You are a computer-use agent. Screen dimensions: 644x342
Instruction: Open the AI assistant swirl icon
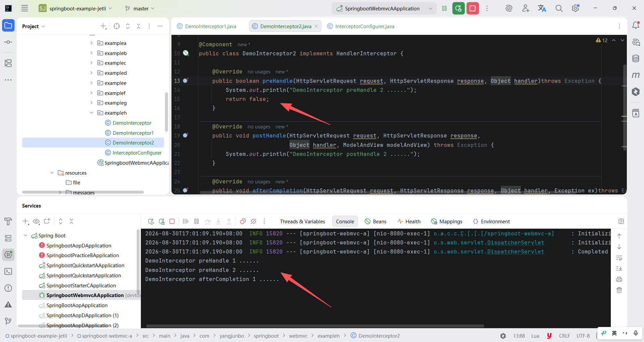(509, 8)
